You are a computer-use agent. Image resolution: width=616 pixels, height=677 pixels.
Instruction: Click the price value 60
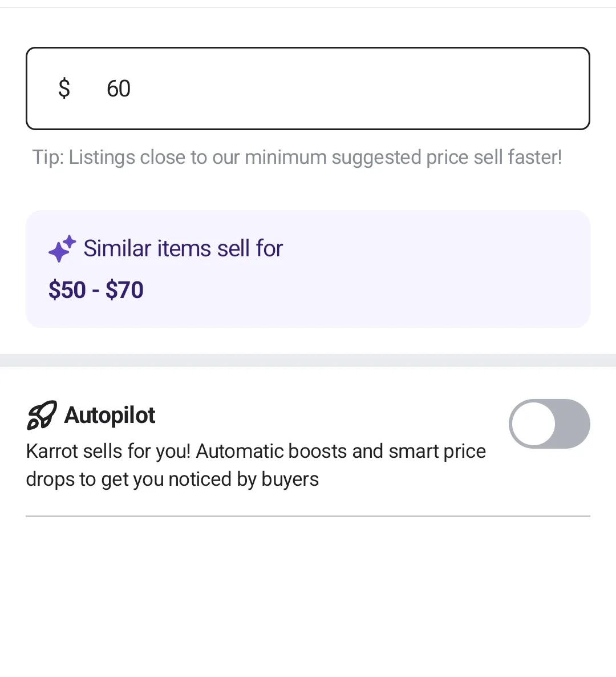click(119, 88)
